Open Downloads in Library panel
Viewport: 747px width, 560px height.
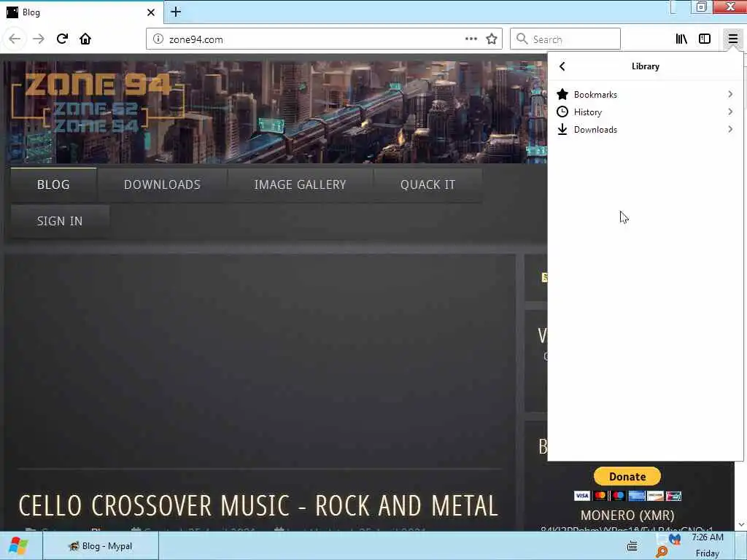pos(645,130)
